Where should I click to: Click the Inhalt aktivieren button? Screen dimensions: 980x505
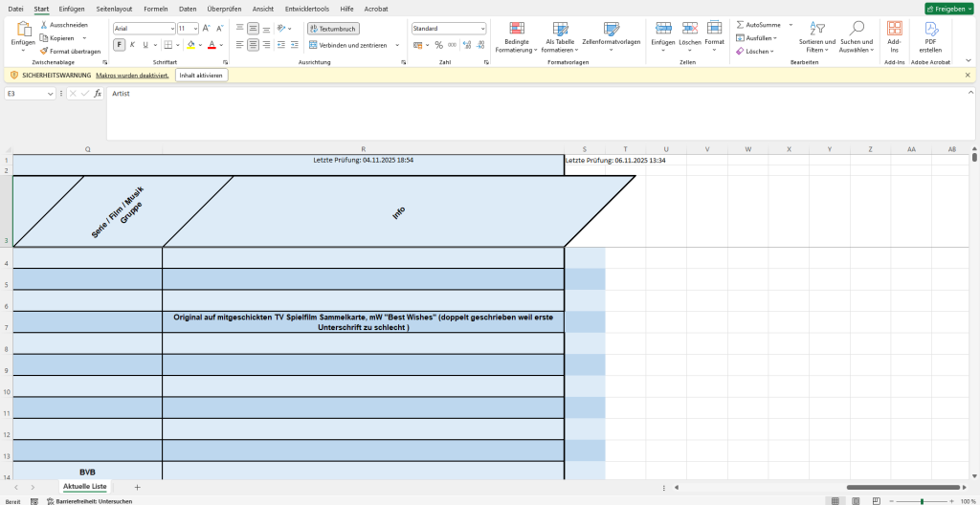(x=201, y=75)
